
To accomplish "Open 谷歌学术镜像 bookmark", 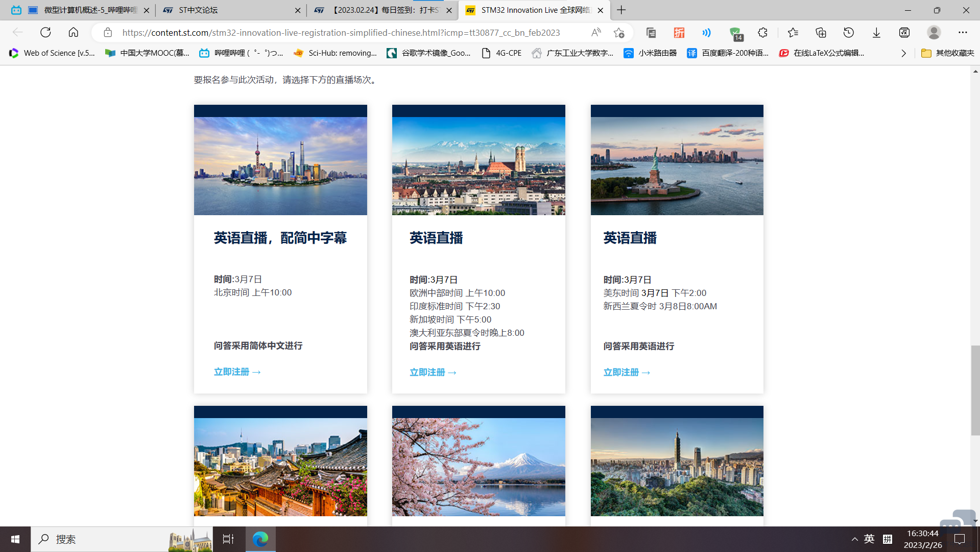I will click(x=429, y=53).
